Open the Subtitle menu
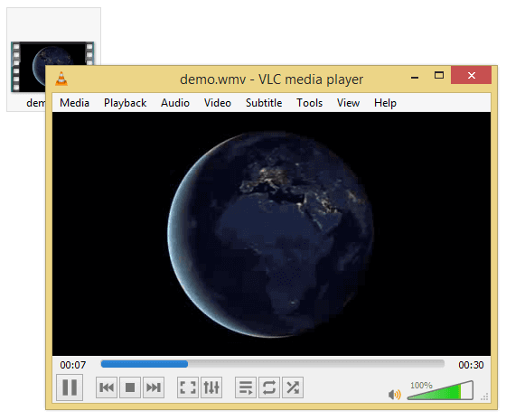This screenshot has width=506, height=420. click(x=264, y=103)
